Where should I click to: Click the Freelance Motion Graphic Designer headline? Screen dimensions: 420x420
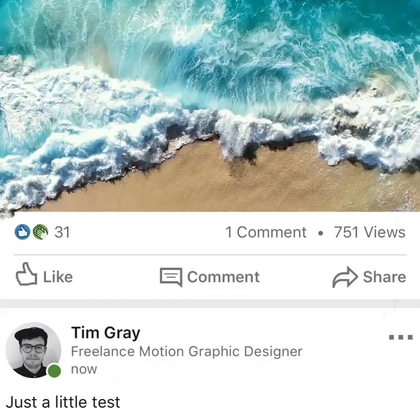187,351
